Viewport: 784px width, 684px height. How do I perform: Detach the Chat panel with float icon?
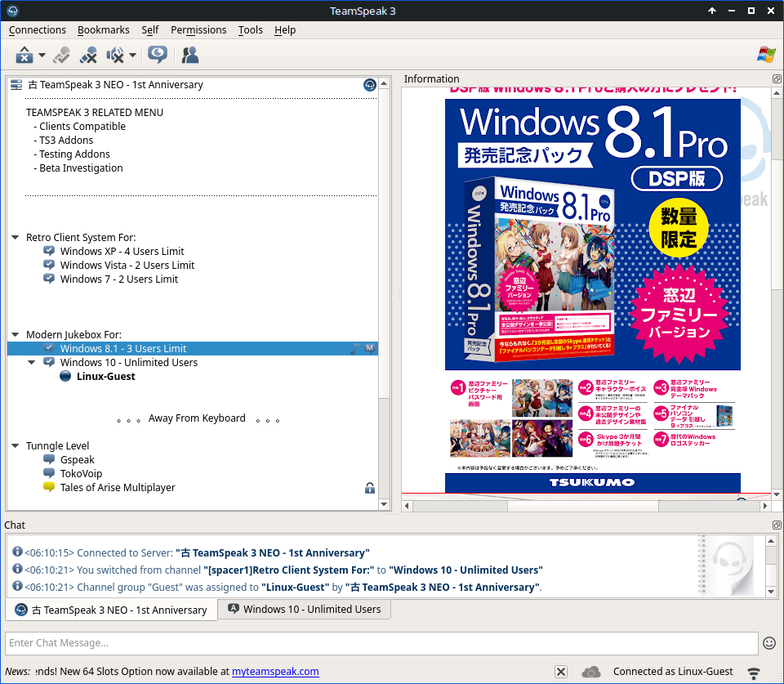click(x=777, y=525)
